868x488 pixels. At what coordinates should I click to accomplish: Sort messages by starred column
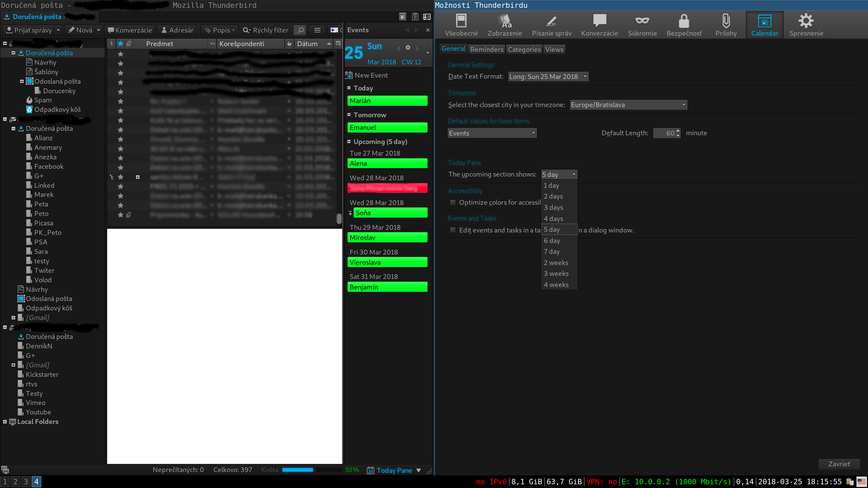[120, 43]
